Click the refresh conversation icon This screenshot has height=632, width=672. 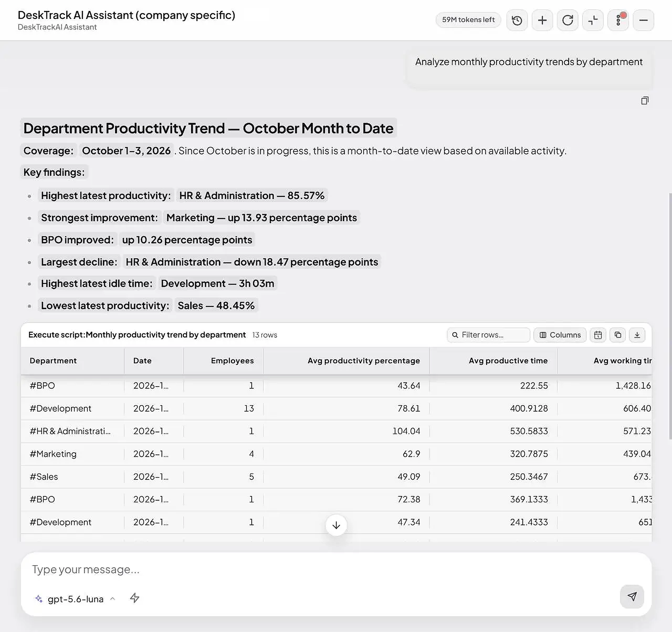tap(568, 20)
